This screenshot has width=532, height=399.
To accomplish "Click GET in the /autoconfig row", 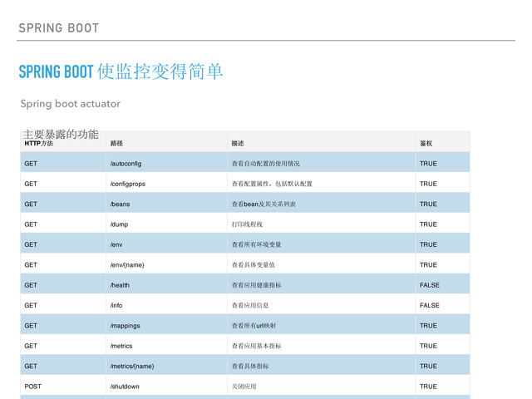I will pyautogui.click(x=31, y=164).
